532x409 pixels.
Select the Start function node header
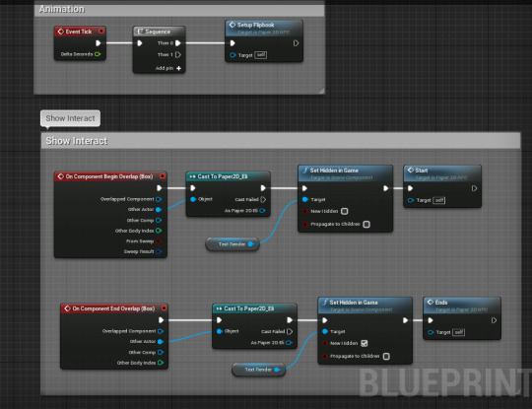(442, 173)
